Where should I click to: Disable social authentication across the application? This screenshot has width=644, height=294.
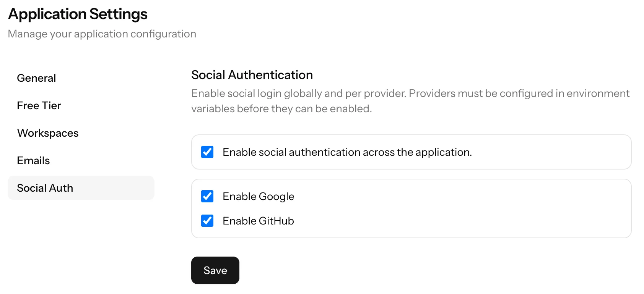(x=207, y=152)
